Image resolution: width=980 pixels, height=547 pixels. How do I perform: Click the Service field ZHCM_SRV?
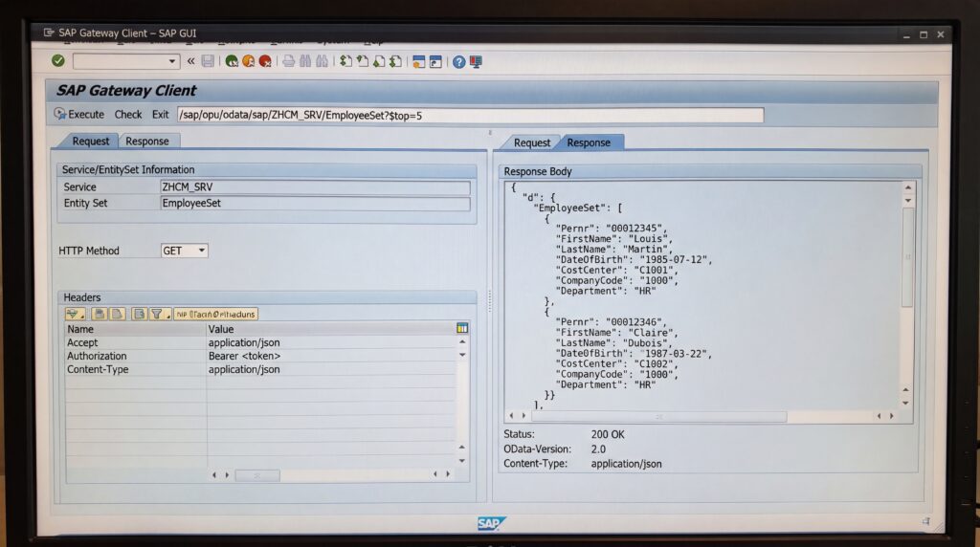[315, 186]
